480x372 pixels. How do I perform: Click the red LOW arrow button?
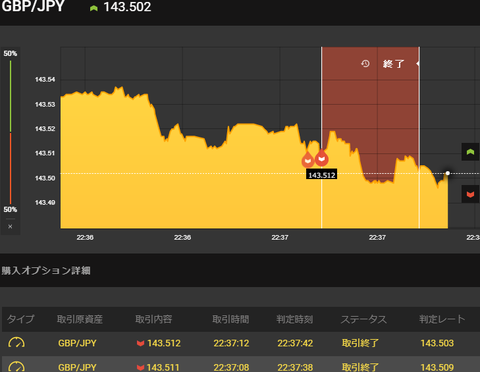[470, 194]
